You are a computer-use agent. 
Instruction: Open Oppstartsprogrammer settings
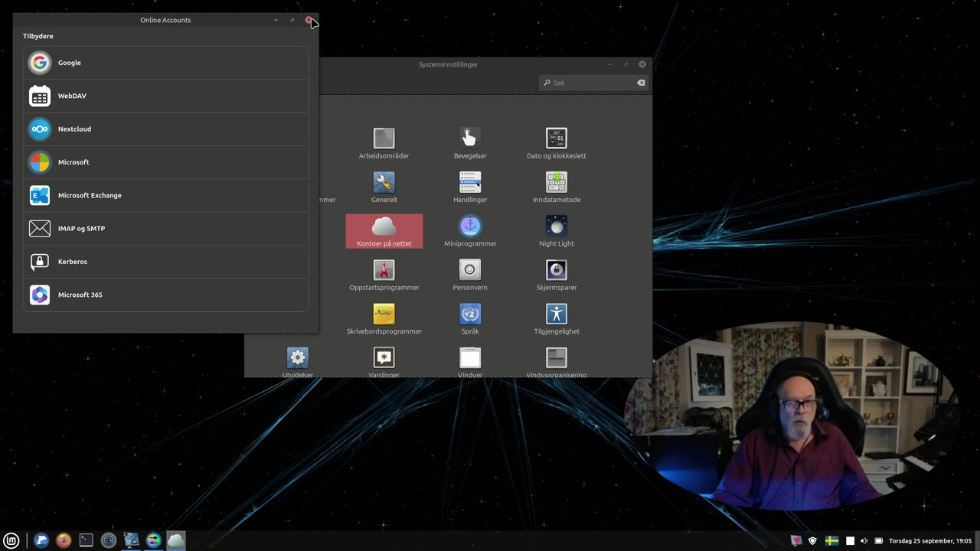384,275
